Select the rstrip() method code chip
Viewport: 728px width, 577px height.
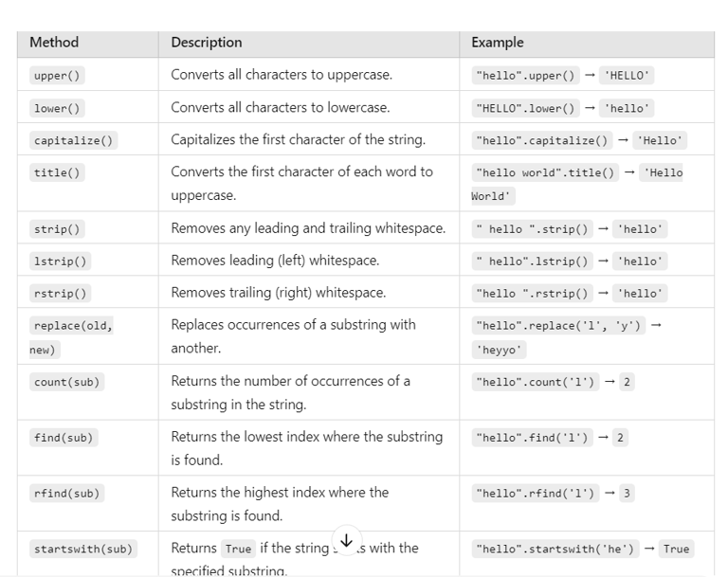[61, 294]
